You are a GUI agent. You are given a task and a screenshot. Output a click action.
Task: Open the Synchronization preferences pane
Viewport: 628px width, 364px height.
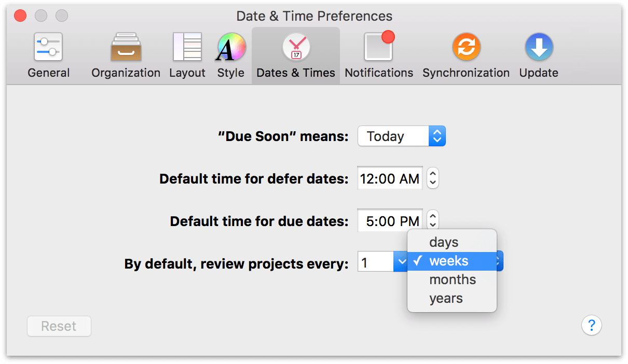(x=466, y=55)
